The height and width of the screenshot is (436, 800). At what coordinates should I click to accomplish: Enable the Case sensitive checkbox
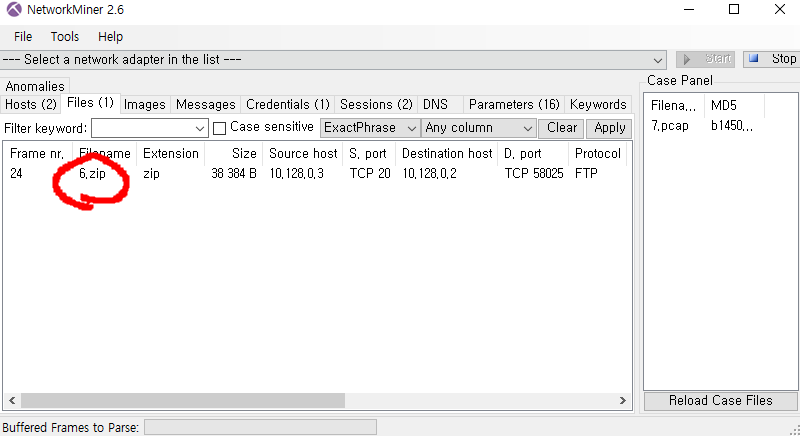click(219, 128)
